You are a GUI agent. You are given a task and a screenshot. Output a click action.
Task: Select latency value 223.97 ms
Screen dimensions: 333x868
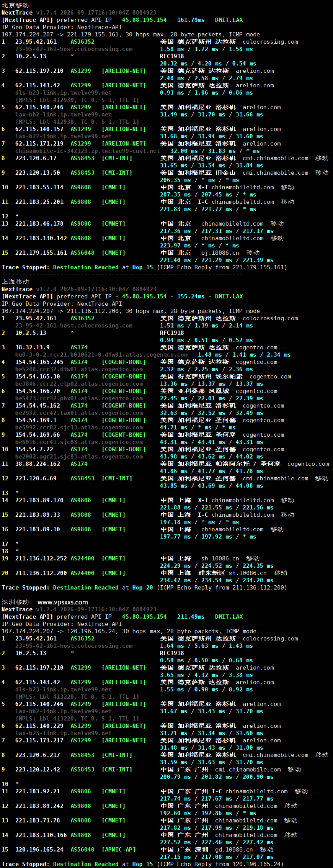click(175, 246)
